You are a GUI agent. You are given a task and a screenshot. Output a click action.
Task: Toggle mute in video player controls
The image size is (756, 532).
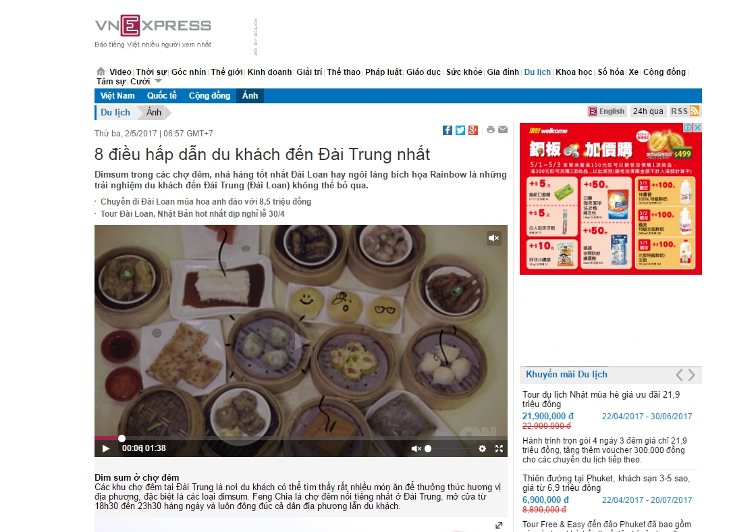416,448
